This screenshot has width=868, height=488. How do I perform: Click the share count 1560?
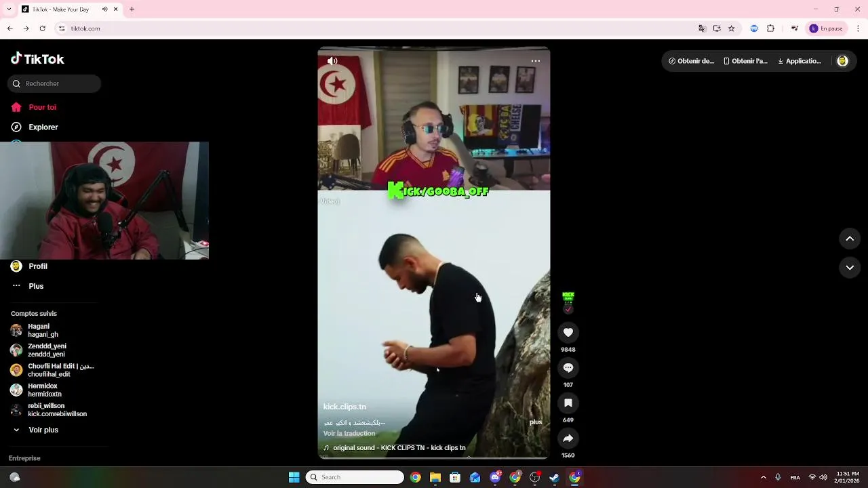[568, 455]
